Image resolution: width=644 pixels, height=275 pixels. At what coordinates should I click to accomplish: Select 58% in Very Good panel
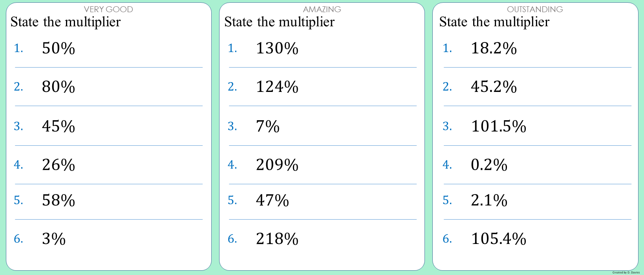[x=59, y=200]
